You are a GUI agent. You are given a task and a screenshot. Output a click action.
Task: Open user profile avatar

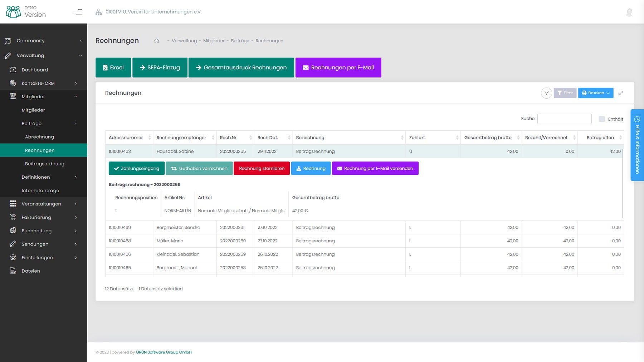pos(629,12)
